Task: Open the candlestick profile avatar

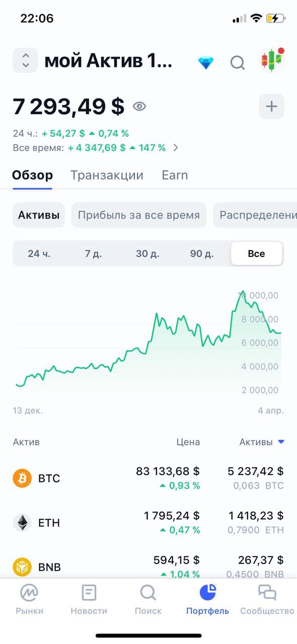Action: 272,60
